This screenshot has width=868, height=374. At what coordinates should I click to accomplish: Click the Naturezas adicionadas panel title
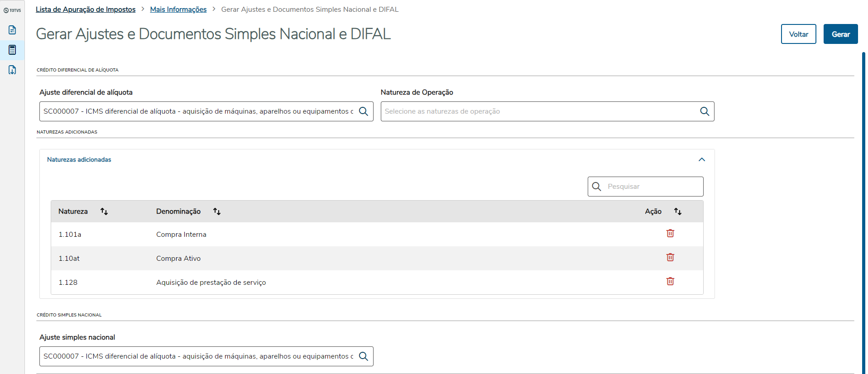point(79,160)
